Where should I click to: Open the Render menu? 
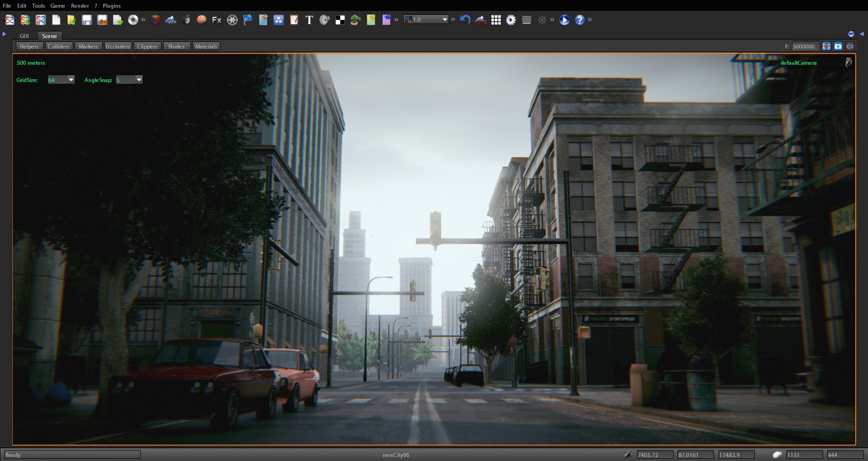[80, 5]
